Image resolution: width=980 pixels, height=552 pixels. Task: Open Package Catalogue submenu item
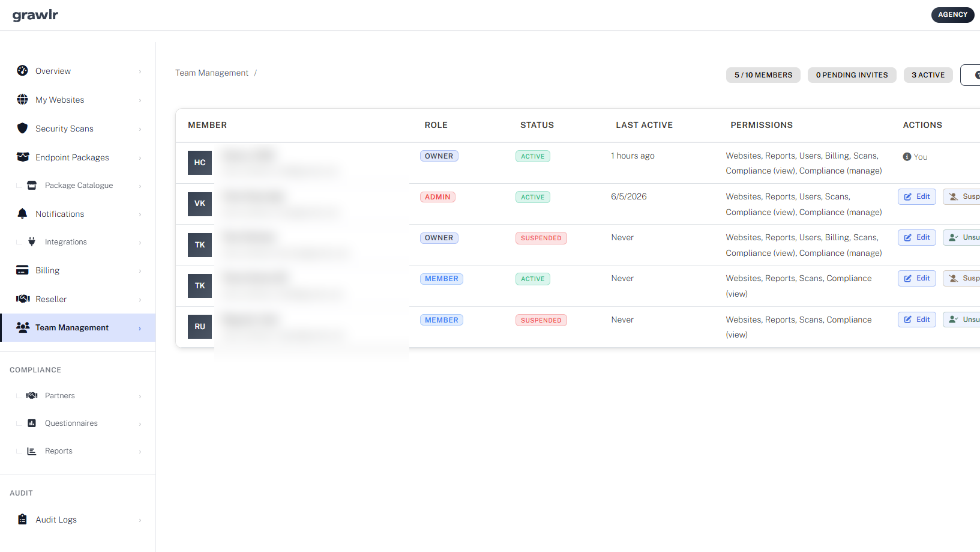click(78, 186)
